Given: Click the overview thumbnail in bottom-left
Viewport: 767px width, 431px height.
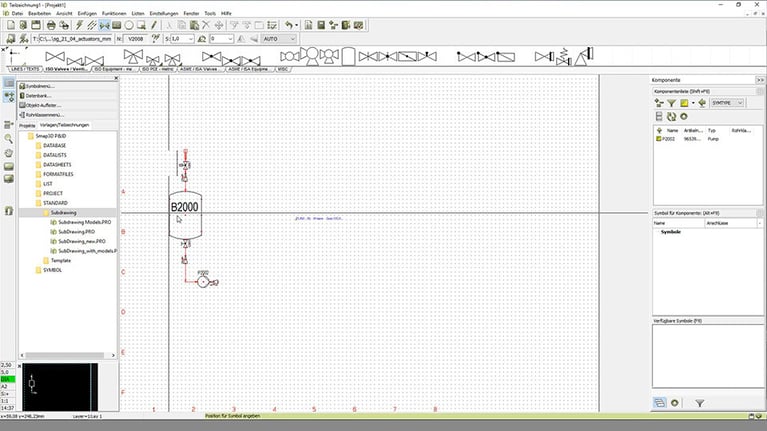Looking at the screenshot, I should (x=60, y=386).
